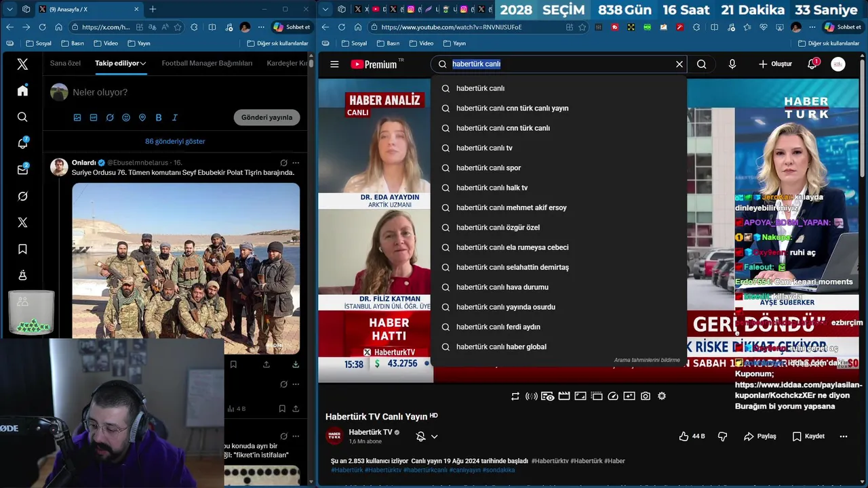The height and width of the screenshot is (488, 868).
Task: Go to YouTube Premium home logo
Action: click(374, 64)
